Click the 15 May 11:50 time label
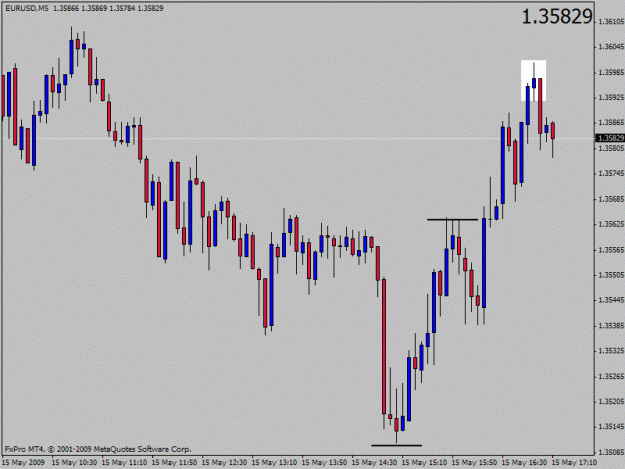Screen dimensions: 625x469 tap(175, 463)
